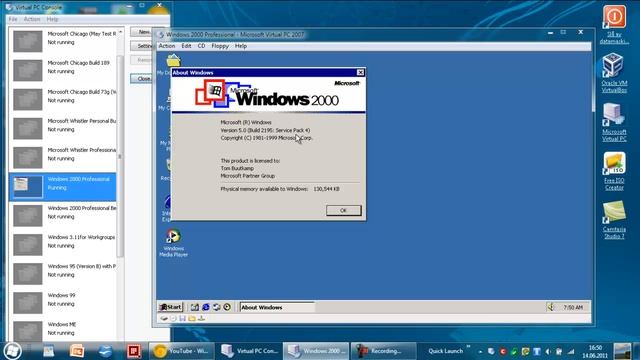
Task: Click the shared folder status icon in Virtual PC status bar
Action: tap(192, 318)
